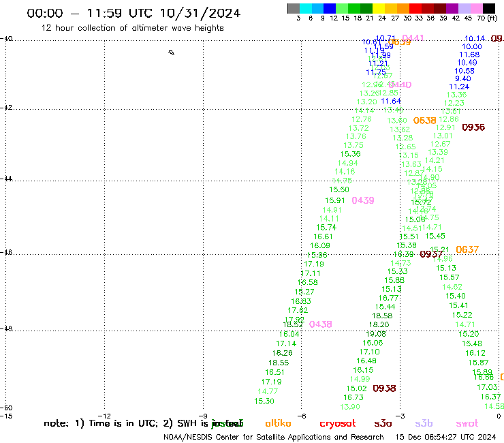Click the wave height value 19.08
This screenshot has height=443, width=504.
(x=376, y=334)
